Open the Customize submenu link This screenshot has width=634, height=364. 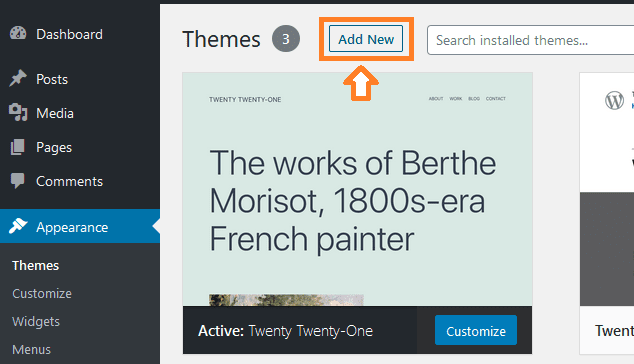(42, 293)
